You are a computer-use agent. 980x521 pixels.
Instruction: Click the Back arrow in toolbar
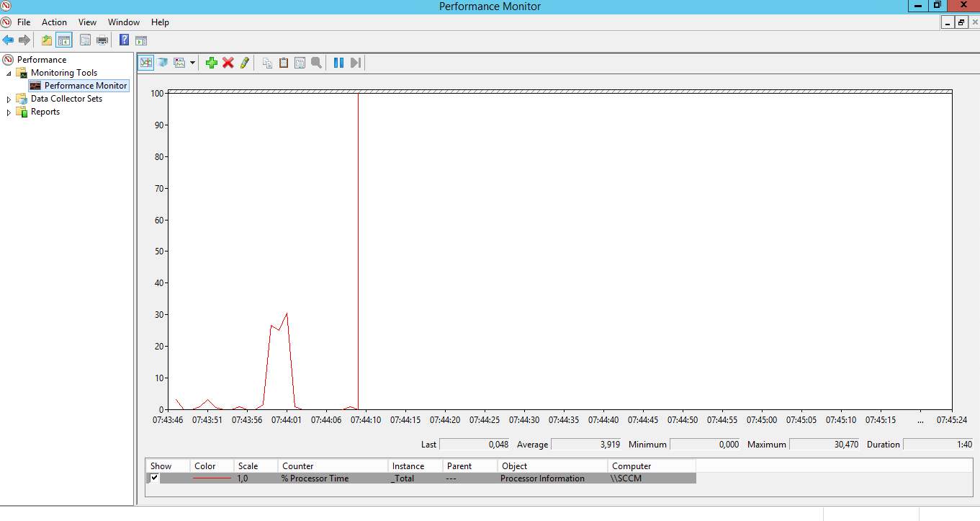(8, 40)
